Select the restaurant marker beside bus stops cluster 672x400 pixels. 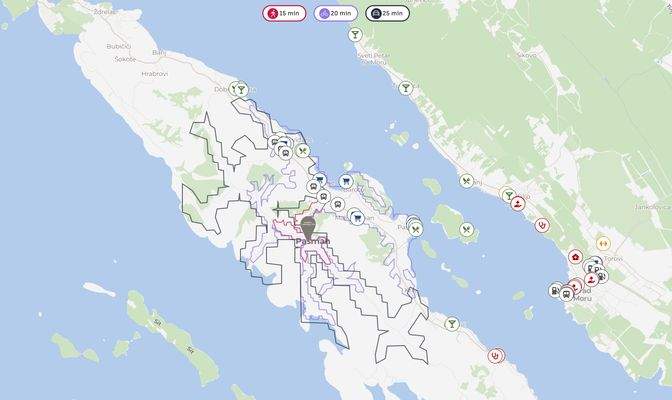tap(303, 150)
